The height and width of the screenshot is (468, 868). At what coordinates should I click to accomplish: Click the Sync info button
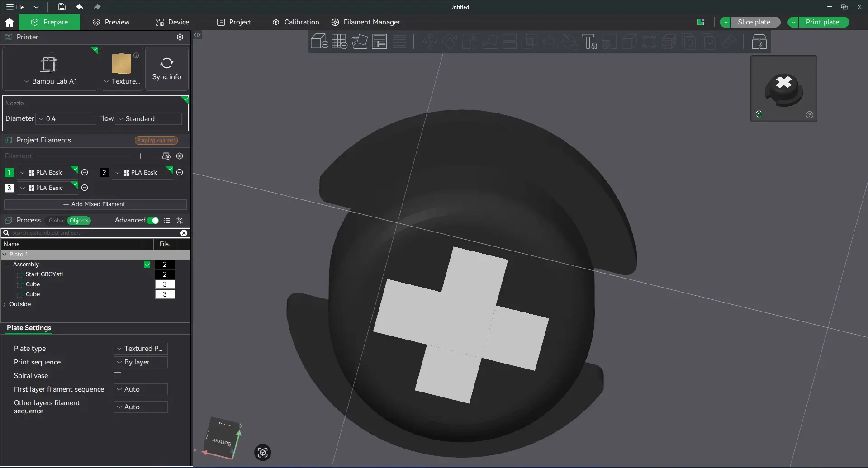click(167, 69)
